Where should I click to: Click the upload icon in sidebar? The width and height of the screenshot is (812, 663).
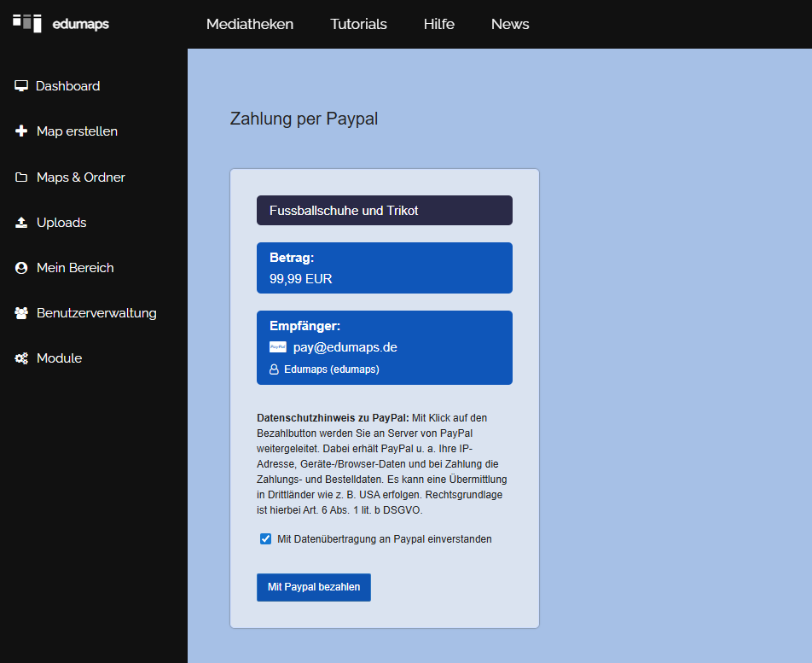click(21, 223)
